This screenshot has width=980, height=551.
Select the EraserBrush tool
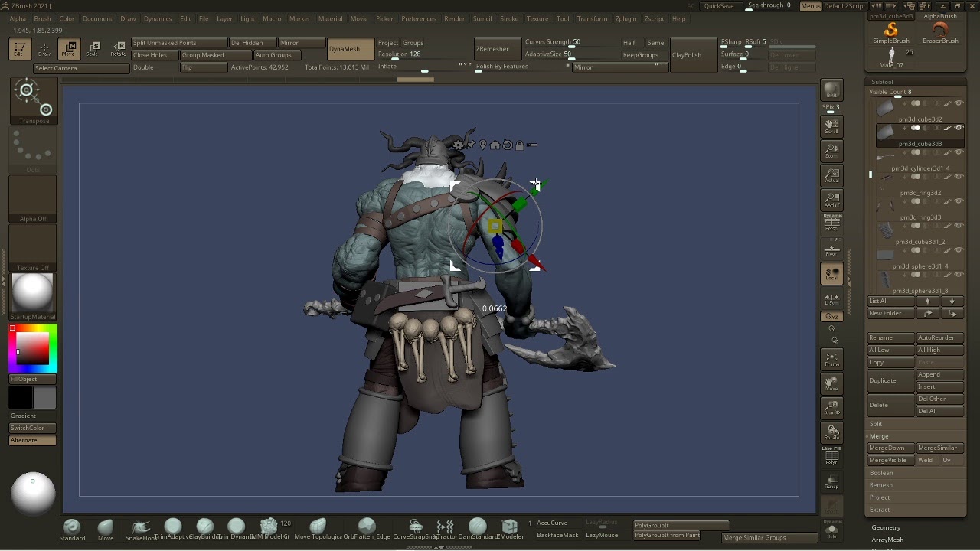pos(940,33)
